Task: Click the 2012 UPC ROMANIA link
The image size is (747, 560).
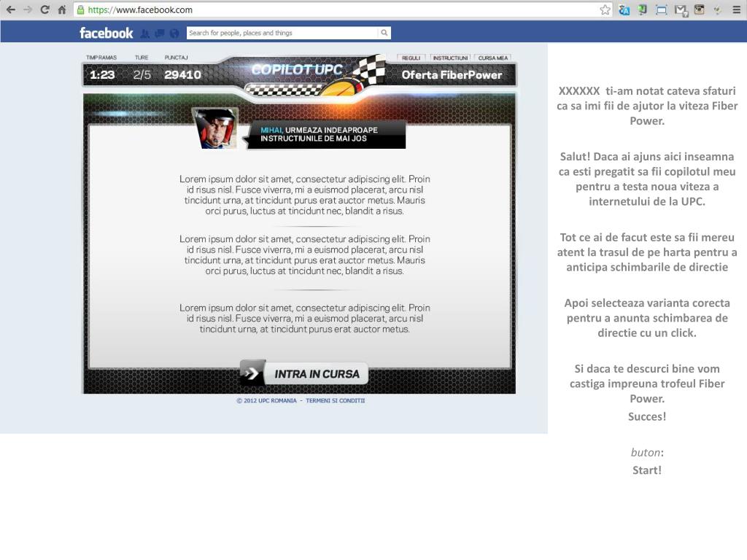Action: (267, 400)
